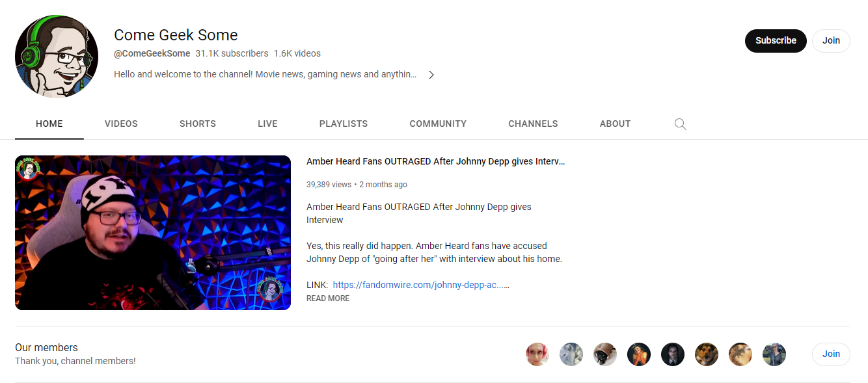
Task: Click the Come Geek Some channel avatar
Action: pos(57,57)
